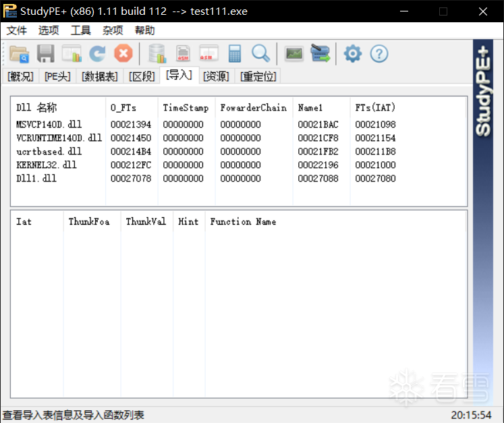Click O_FTs value 000212FC
The image size is (504, 423).
pos(131,165)
